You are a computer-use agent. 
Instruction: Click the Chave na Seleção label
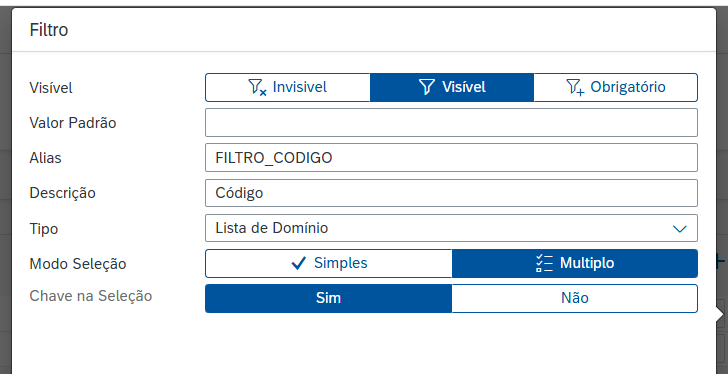click(x=91, y=296)
